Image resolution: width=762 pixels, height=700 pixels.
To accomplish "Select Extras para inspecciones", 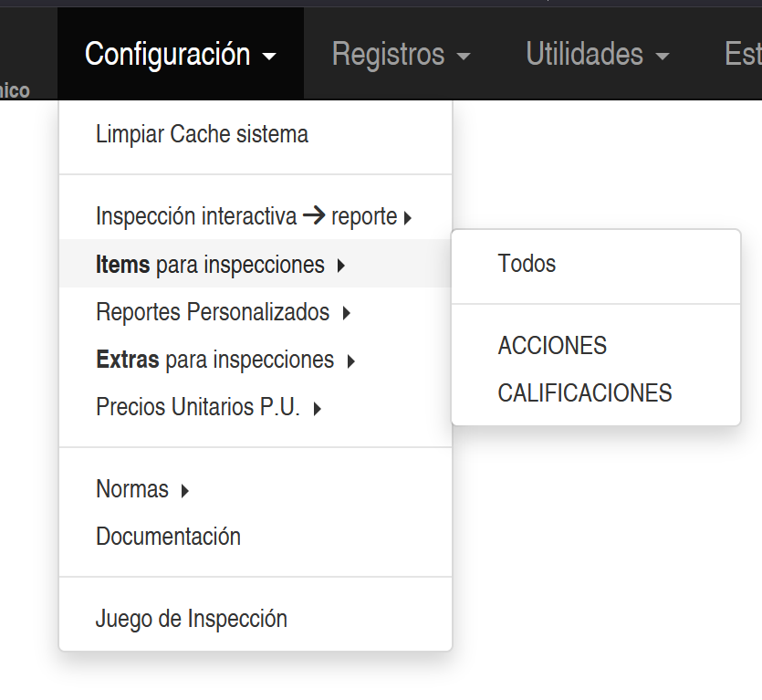I will pyautogui.click(x=214, y=360).
